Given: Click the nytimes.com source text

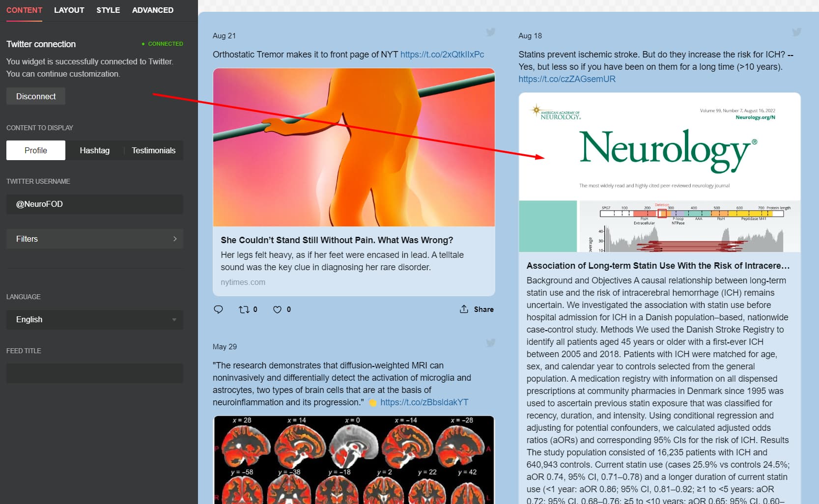Looking at the screenshot, I should click(243, 282).
